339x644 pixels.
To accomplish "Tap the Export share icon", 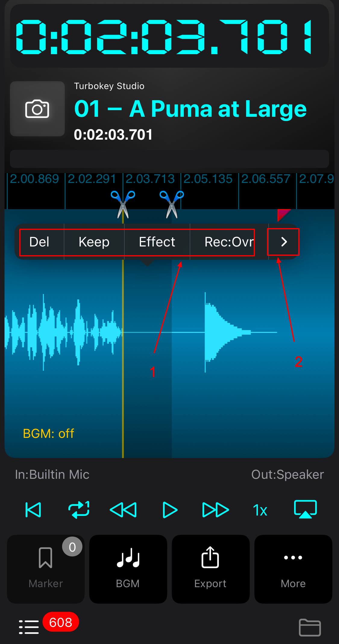I will [211, 569].
